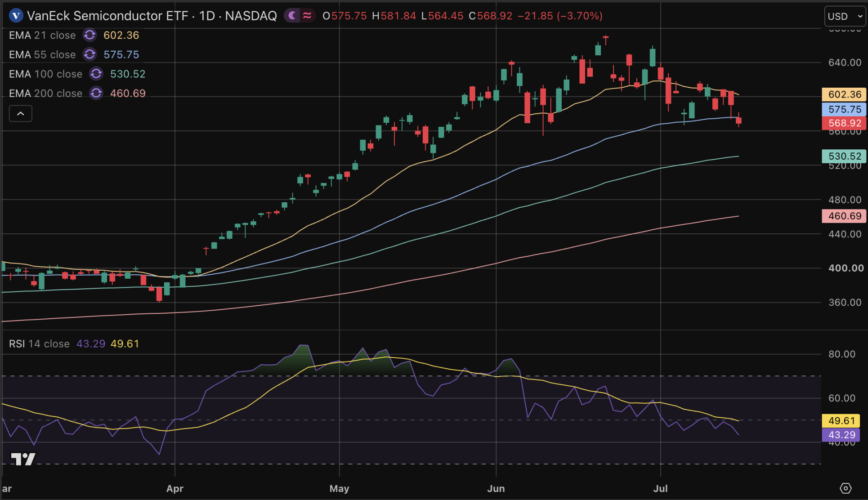Click the EMA 100 source refresh icon
The image size is (868, 500).
(96, 74)
